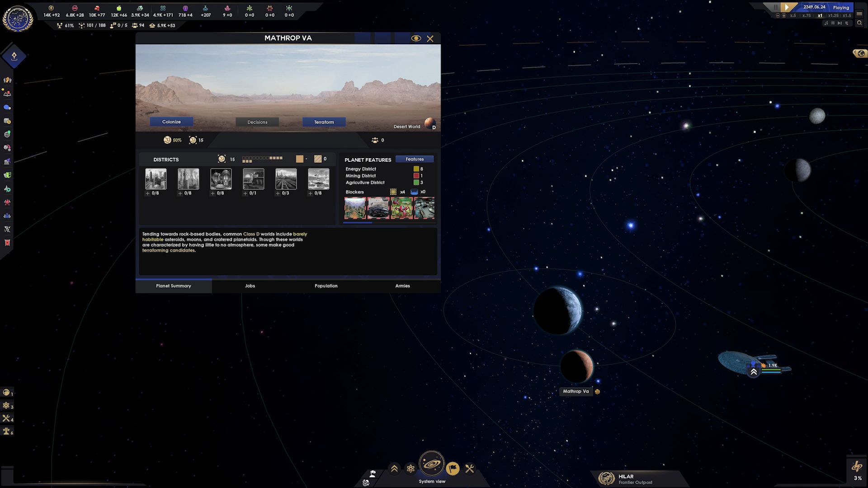
Task: Click the search magnifier icon top right
Action: click(859, 23)
